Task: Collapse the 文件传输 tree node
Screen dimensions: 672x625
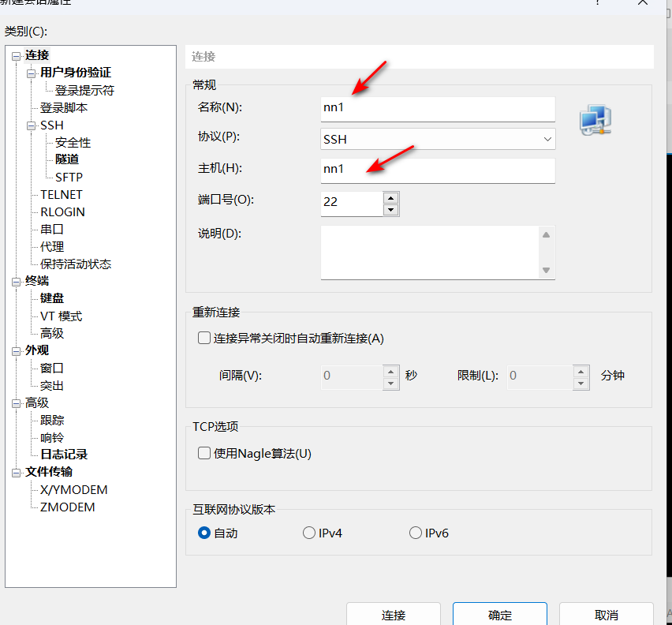Action: coord(17,472)
